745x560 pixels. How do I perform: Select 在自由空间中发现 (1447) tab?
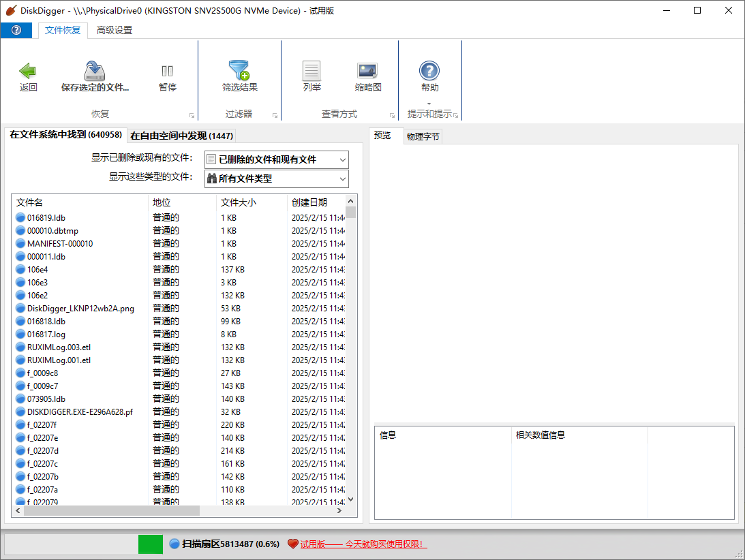tap(182, 136)
